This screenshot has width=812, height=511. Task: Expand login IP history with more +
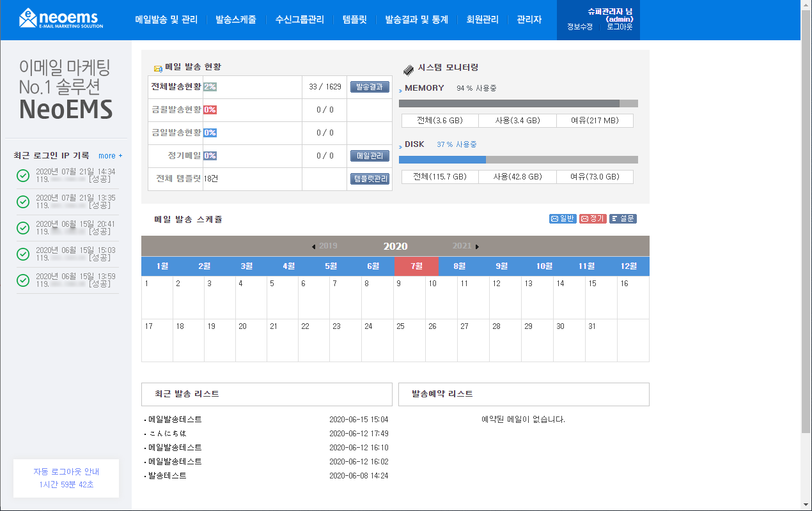(x=111, y=156)
